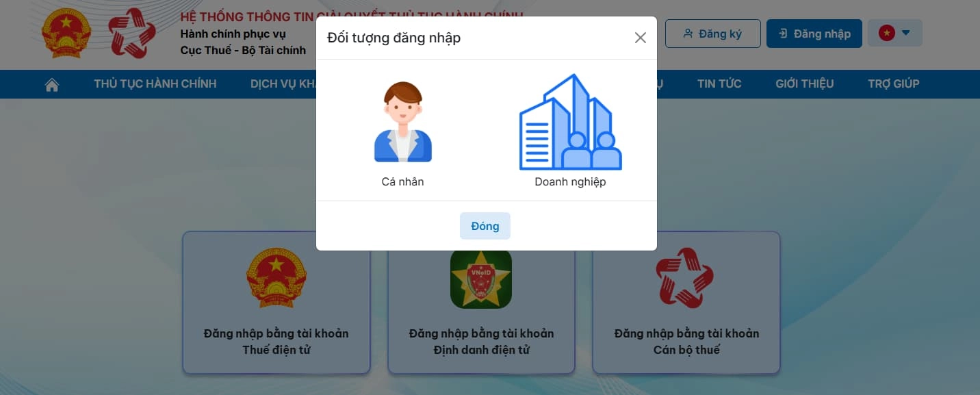The image size is (980, 395).
Task: Click the Cá nhân label text
Action: 403,182
